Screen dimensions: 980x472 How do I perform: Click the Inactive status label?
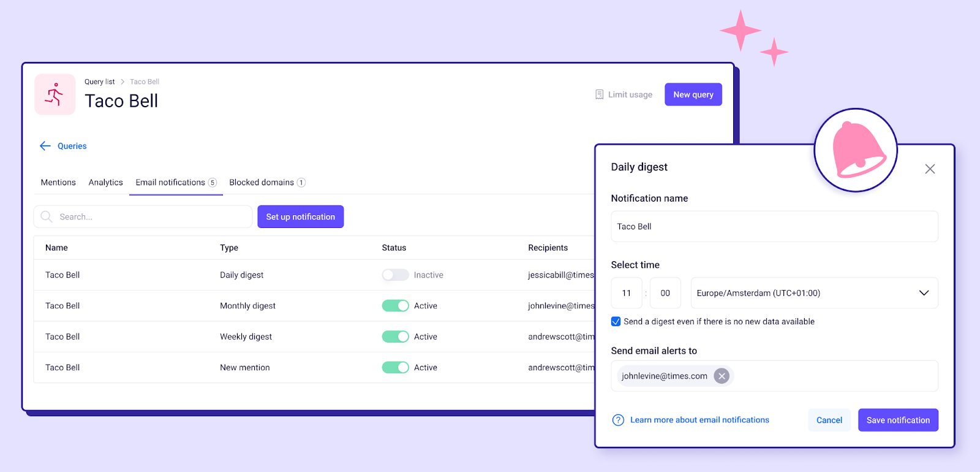(428, 275)
